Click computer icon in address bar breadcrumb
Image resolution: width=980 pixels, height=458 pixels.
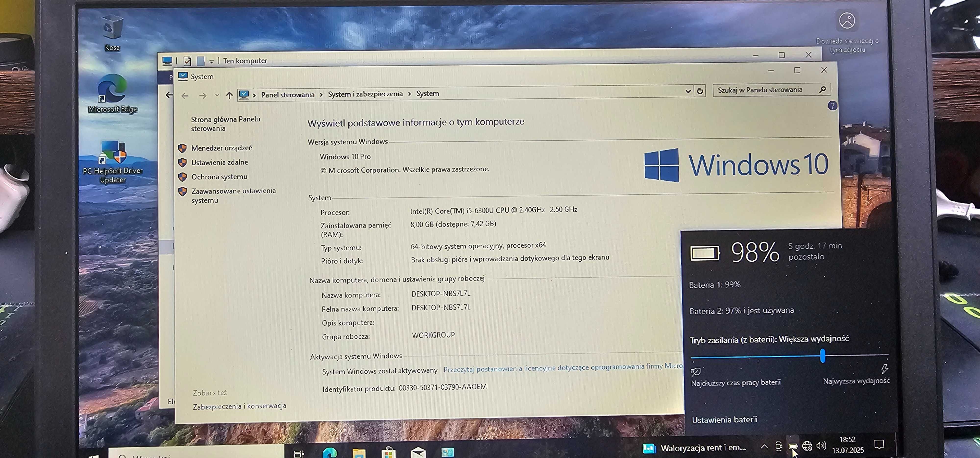point(244,94)
